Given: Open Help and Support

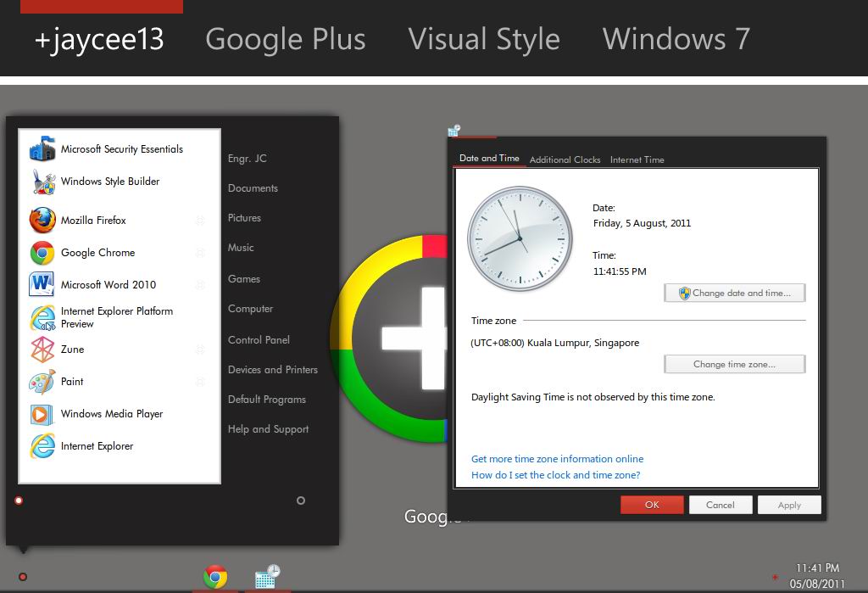Looking at the screenshot, I should (x=269, y=429).
